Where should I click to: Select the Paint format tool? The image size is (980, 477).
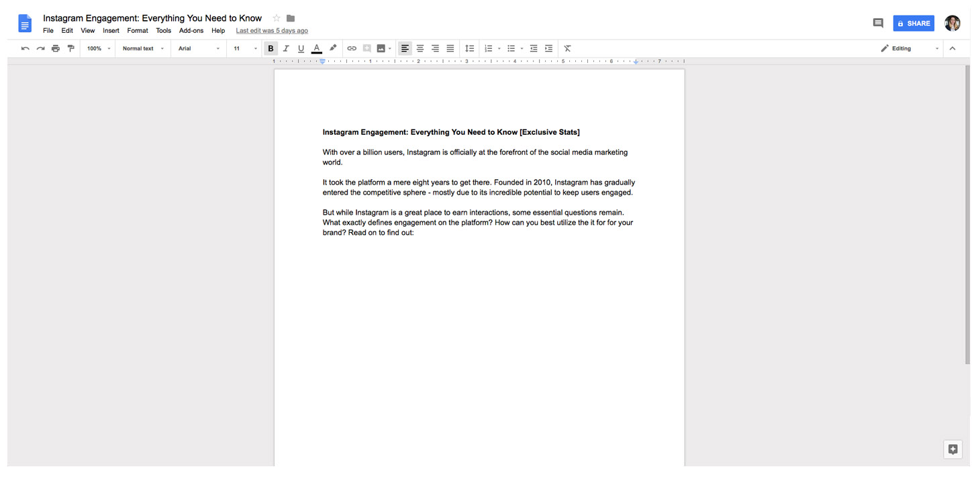pos(70,48)
